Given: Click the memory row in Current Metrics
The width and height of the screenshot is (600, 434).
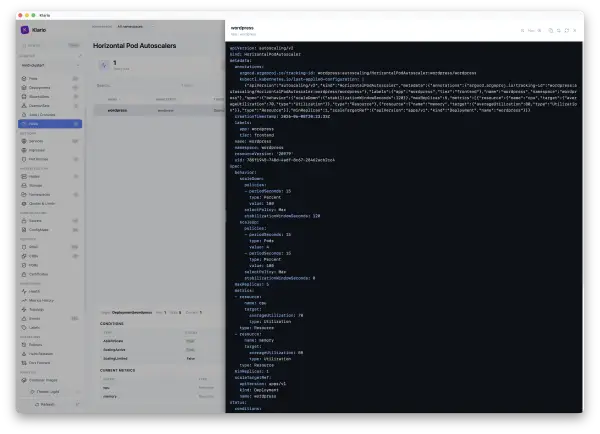Looking at the screenshot, I should tap(161, 397).
